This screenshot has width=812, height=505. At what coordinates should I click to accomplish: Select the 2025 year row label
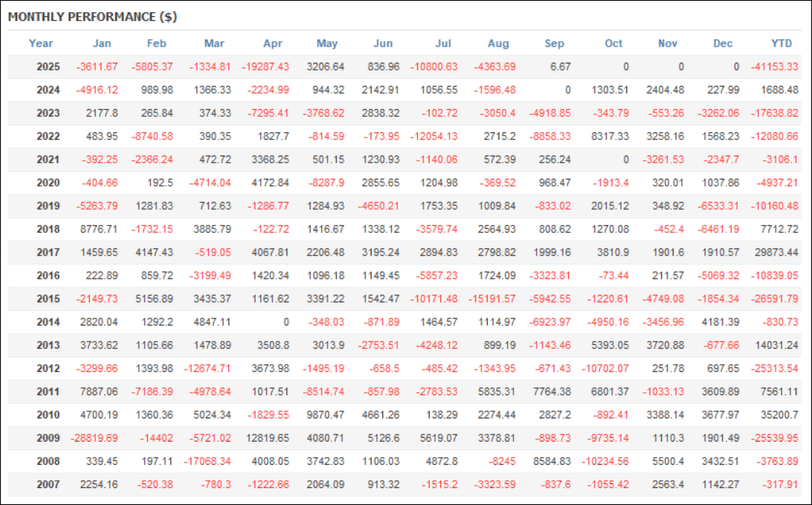[x=48, y=67]
